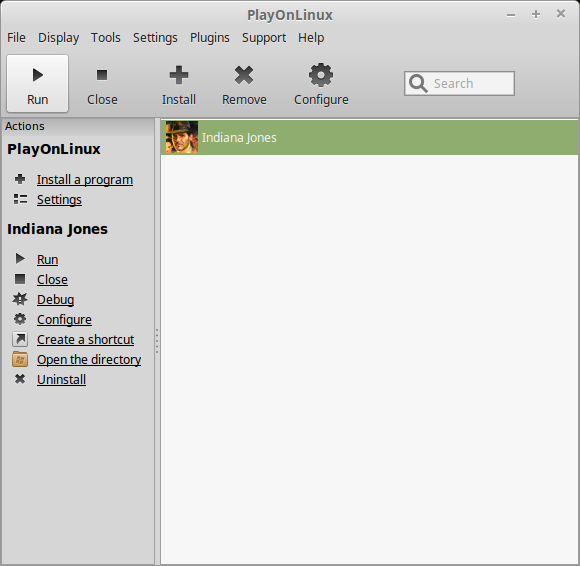Click the Debug bug icon in sidebar
This screenshot has height=566, width=580.
pyautogui.click(x=20, y=299)
